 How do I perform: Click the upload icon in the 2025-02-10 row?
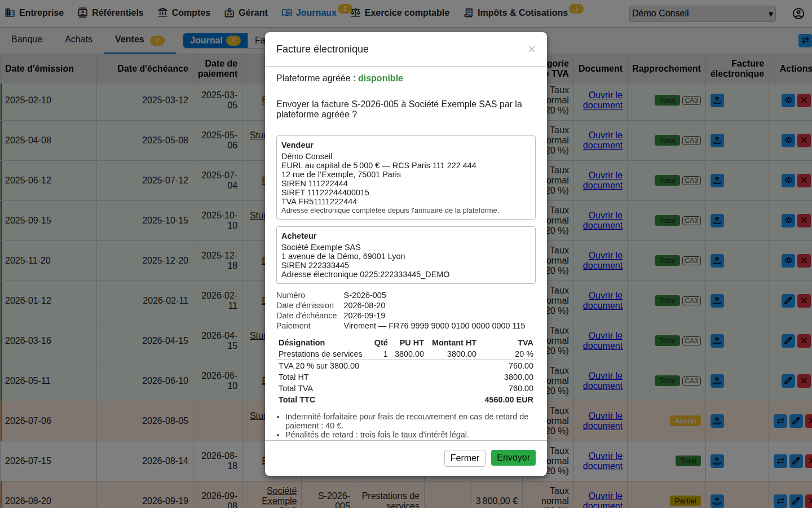click(x=717, y=100)
